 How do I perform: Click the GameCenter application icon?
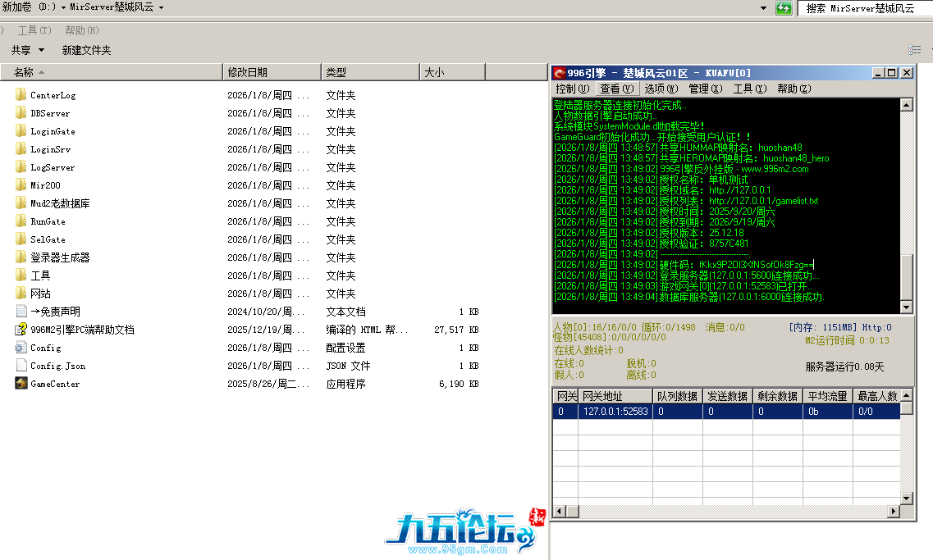click(x=21, y=384)
